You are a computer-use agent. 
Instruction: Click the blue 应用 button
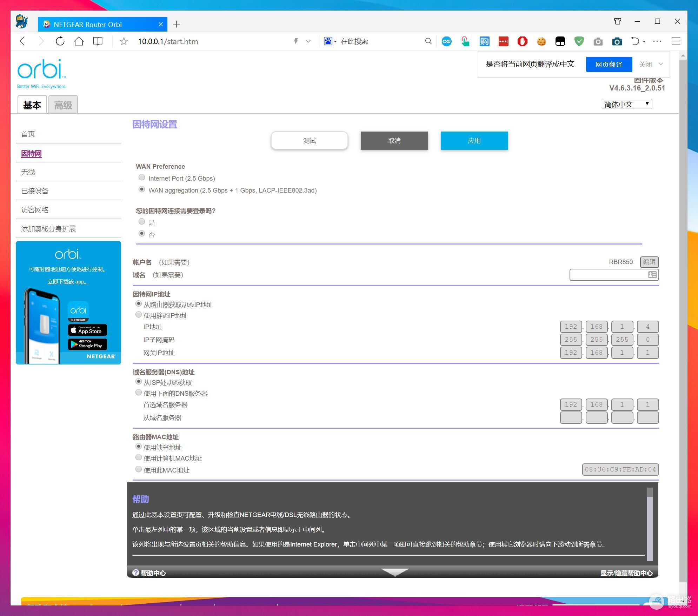pyautogui.click(x=474, y=141)
